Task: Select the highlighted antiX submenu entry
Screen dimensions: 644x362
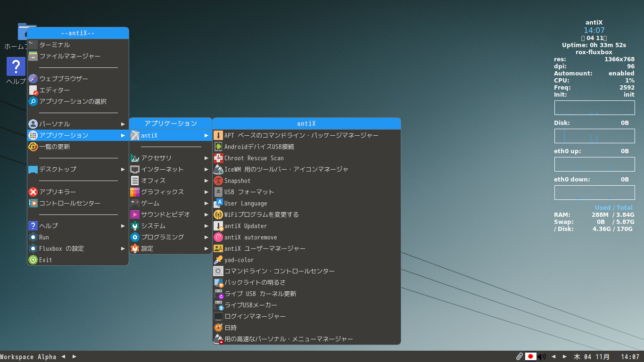Action: pos(171,135)
